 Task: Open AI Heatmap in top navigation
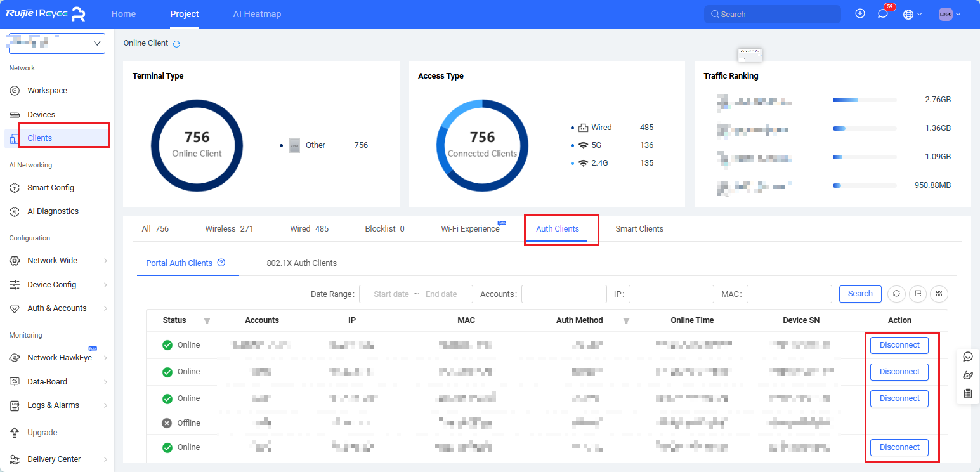257,14
